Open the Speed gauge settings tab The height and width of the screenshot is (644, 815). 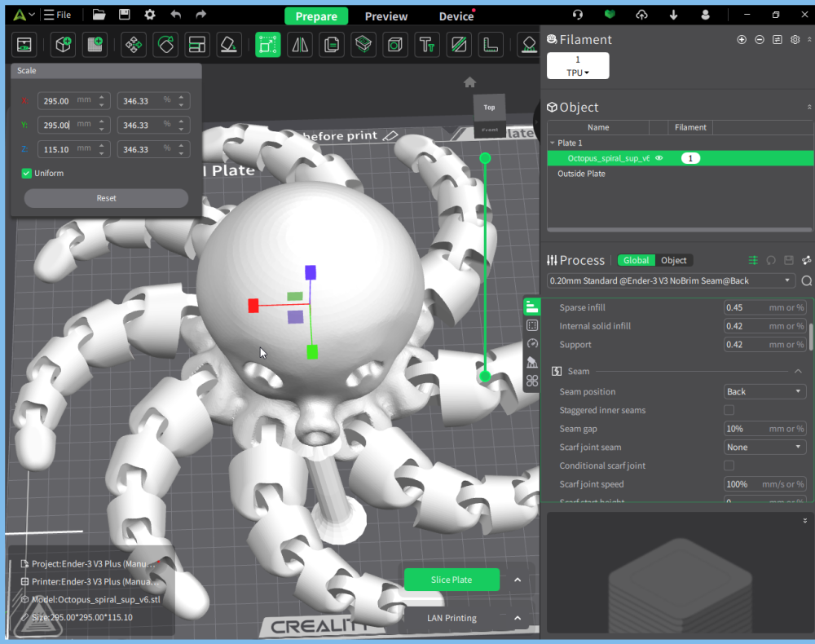tap(531, 343)
